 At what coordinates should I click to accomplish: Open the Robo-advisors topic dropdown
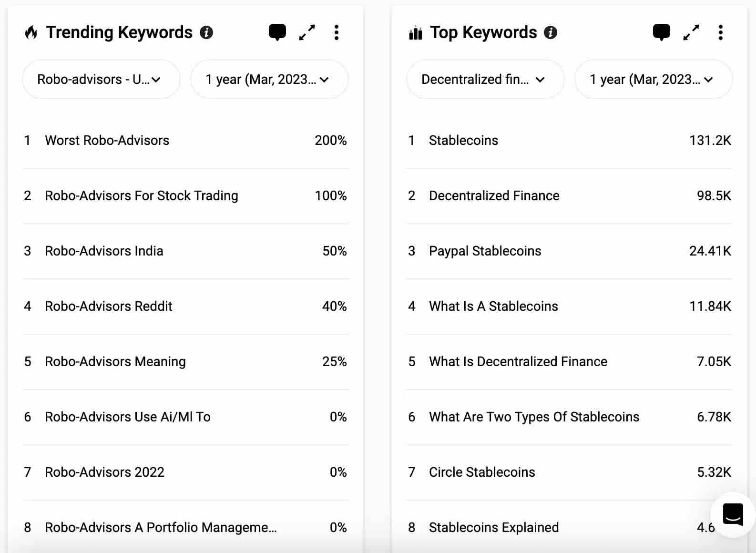101,79
